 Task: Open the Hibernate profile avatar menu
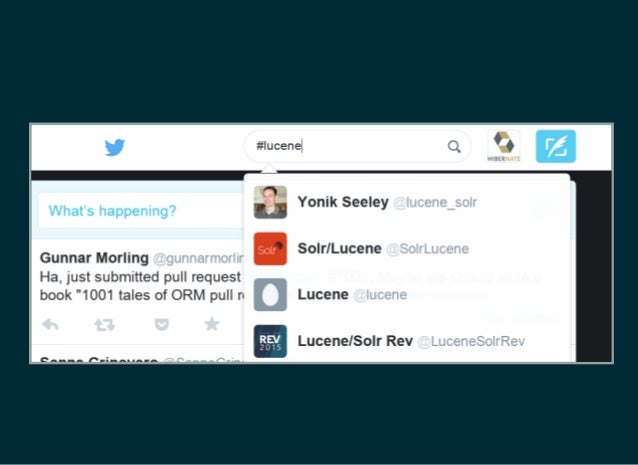click(x=504, y=146)
